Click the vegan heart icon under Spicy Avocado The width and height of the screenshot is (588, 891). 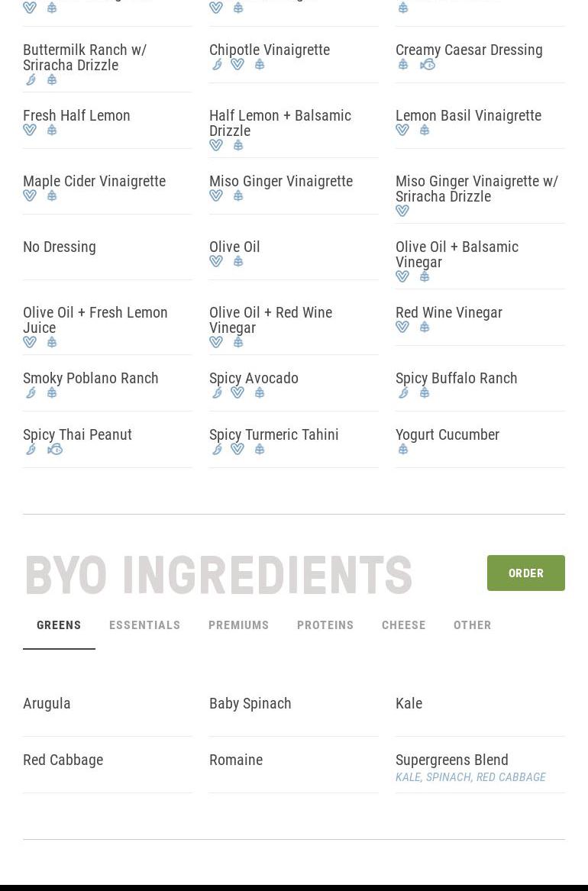tap(237, 393)
